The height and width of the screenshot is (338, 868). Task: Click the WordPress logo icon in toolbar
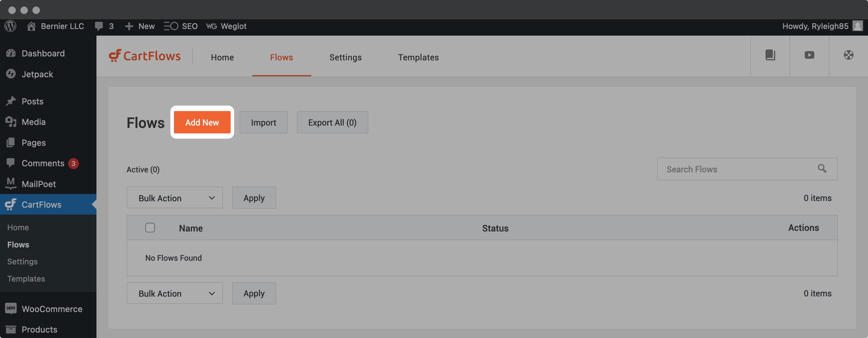click(x=11, y=25)
